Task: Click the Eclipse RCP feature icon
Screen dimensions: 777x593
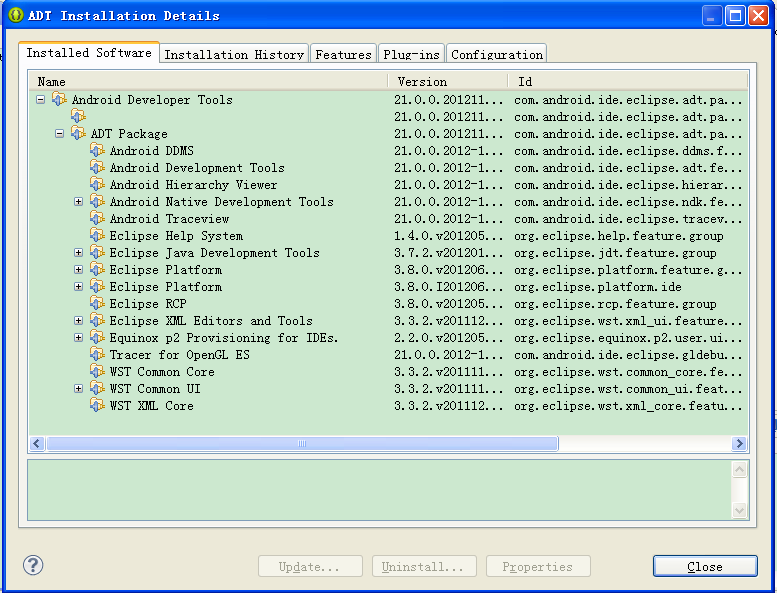Action: pyautogui.click(x=97, y=303)
